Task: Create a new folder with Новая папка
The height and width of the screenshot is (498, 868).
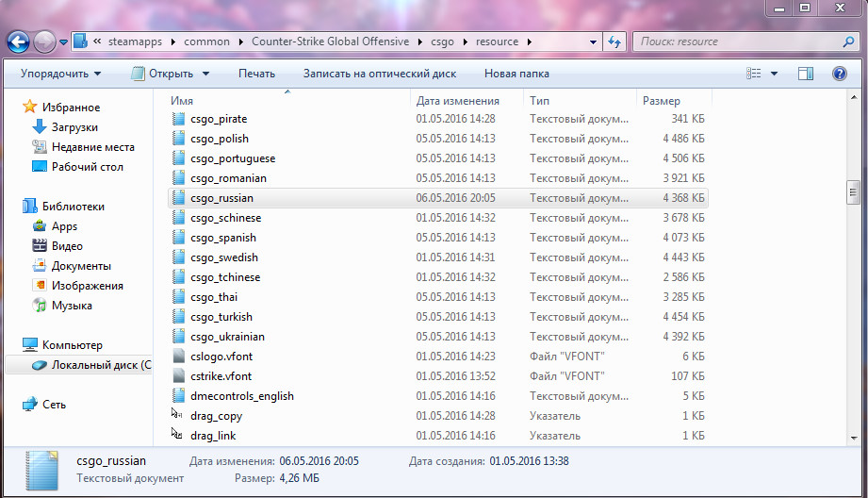Action: [x=516, y=74]
